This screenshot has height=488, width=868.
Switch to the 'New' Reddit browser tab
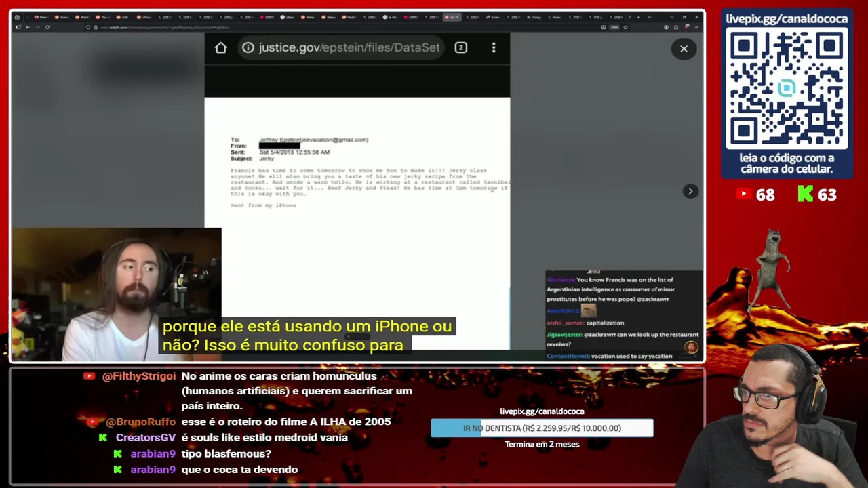pyautogui.click(x=41, y=17)
